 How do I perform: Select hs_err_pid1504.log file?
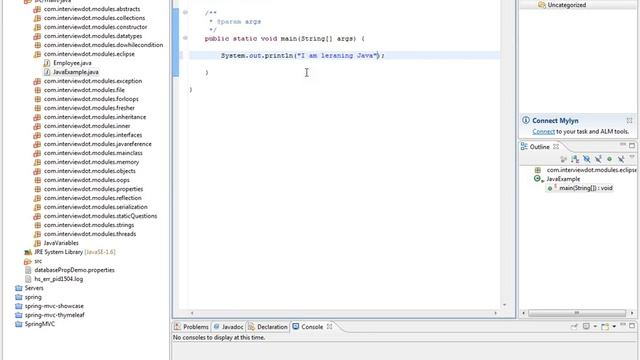[x=58, y=279]
